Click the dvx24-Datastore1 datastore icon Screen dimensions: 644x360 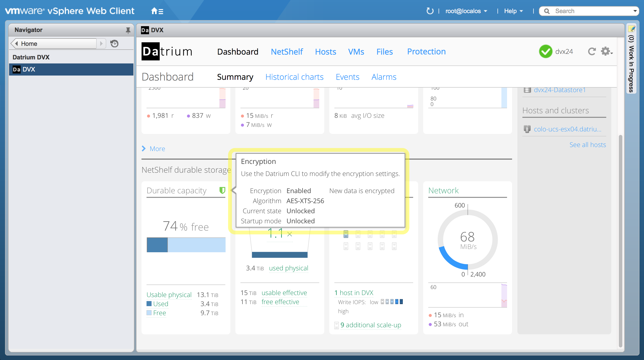tap(527, 90)
